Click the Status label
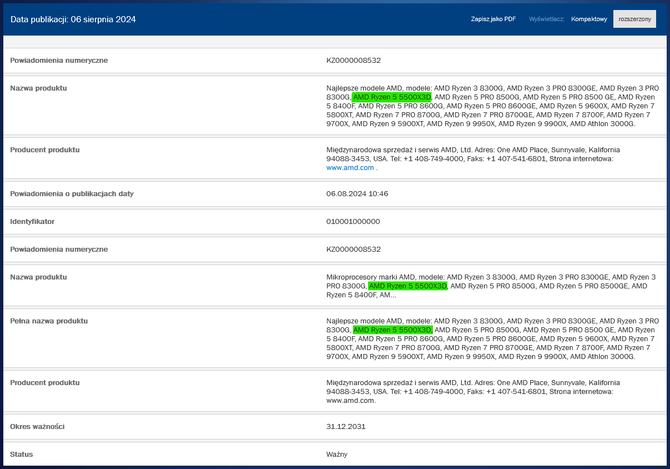Screen dimensions: 670x469 [x=21, y=454]
